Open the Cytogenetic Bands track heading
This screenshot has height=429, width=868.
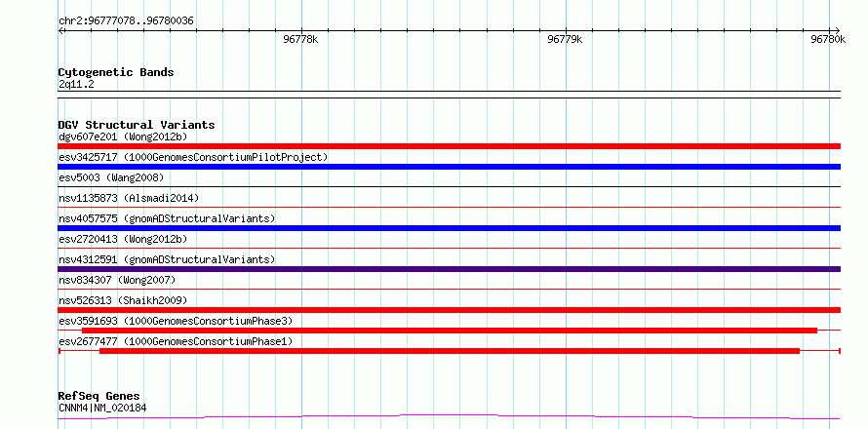point(116,72)
